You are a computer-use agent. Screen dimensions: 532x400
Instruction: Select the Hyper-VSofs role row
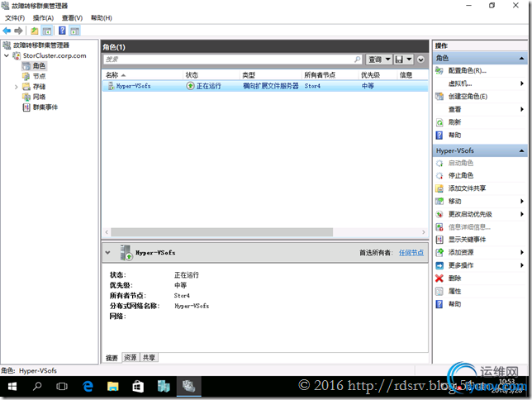click(x=265, y=86)
